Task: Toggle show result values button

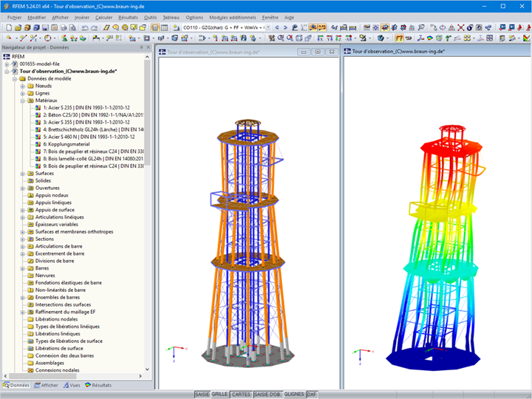Action: pos(321,27)
